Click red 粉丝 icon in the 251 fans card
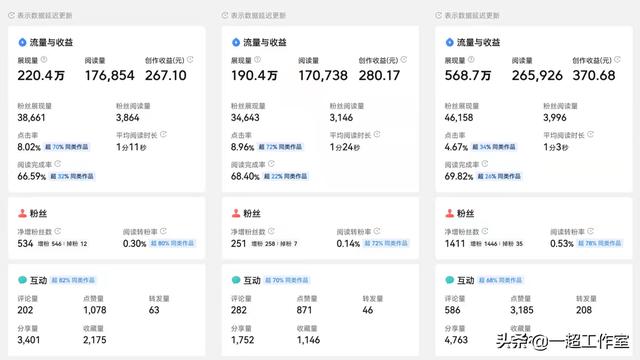This screenshot has width=640, height=360. click(x=236, y=213)
